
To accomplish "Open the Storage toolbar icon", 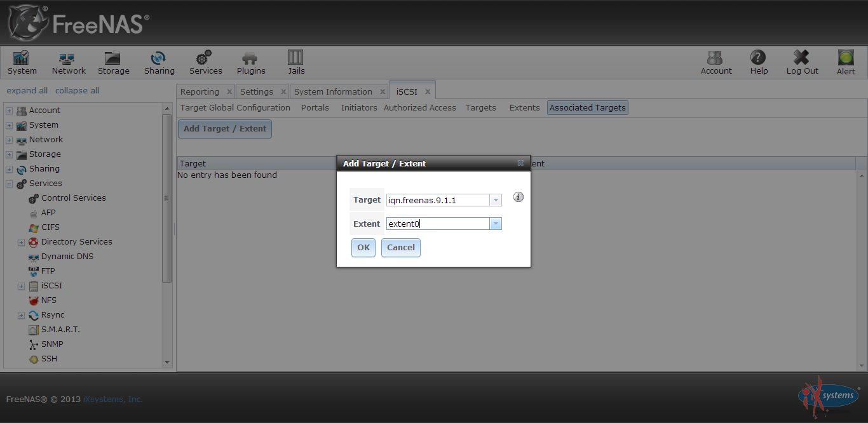I will coord(113,63).
